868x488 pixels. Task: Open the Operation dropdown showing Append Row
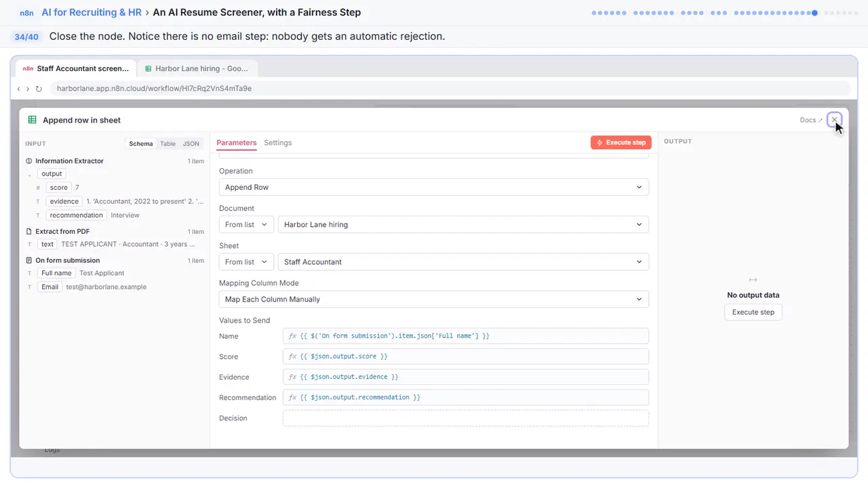[x=434, y=187]
